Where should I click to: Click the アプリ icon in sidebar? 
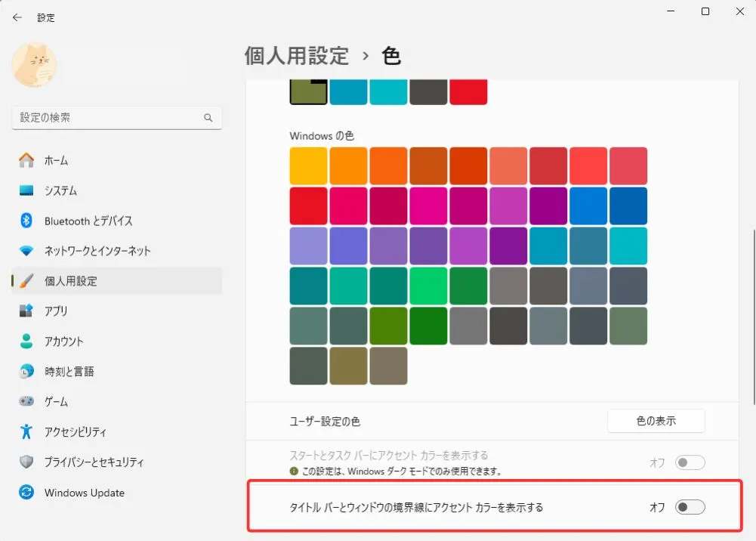pyautogui.click(x=26, y=311)
